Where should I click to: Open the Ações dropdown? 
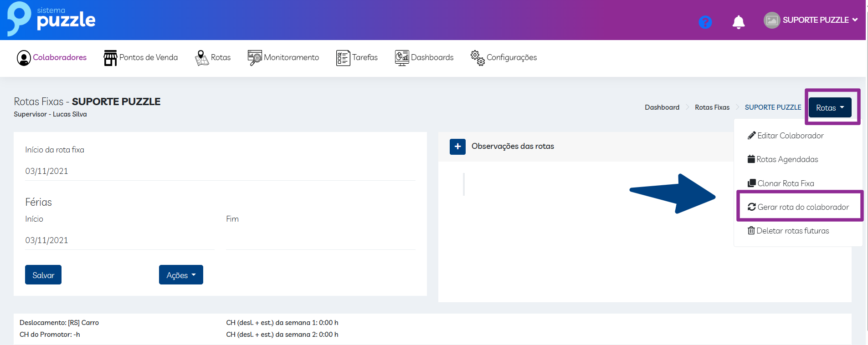(181, 275)
